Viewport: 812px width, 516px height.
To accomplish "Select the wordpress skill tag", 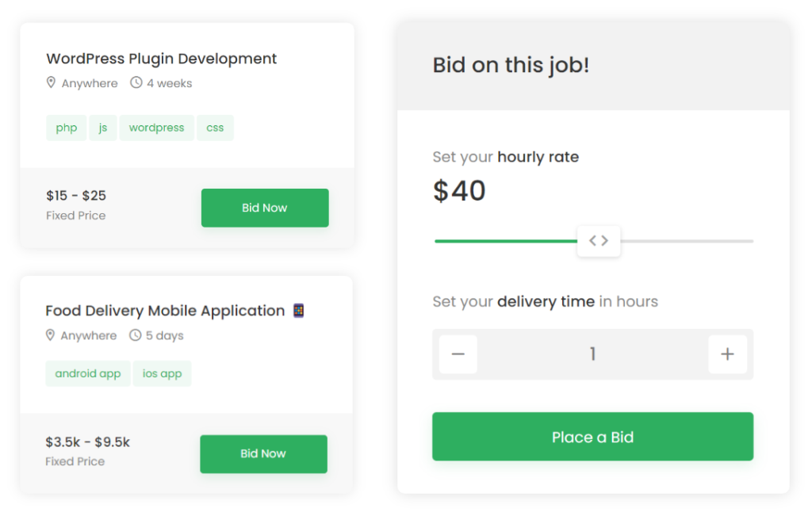I will pos(156,128).
